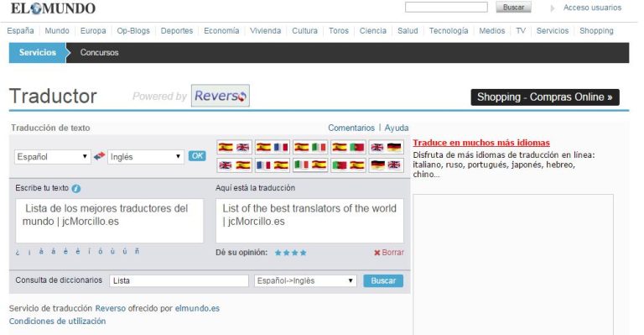Open Condiciones de utilización link
644x335 pixels.
57,321
